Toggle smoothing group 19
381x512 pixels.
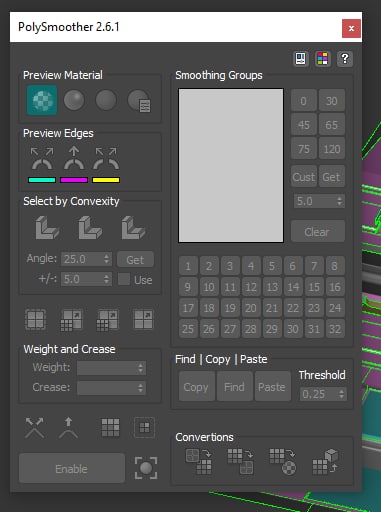[230, 308]
